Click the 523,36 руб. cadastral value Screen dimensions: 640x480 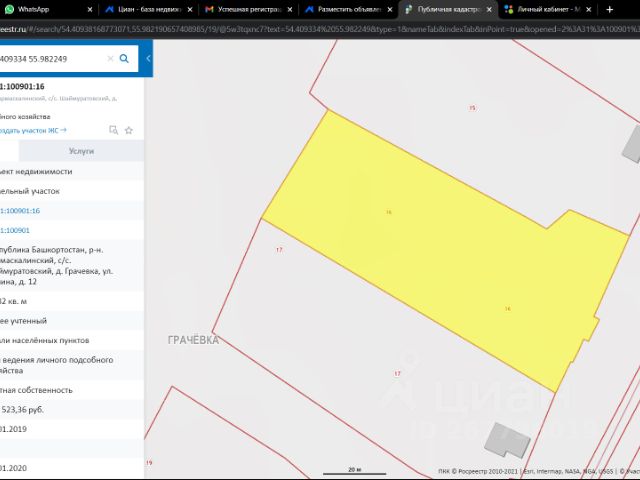pos(22,409)
